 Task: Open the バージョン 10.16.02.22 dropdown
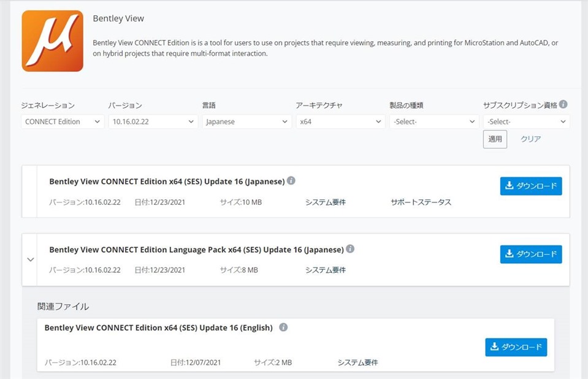(x=152, y=122)
